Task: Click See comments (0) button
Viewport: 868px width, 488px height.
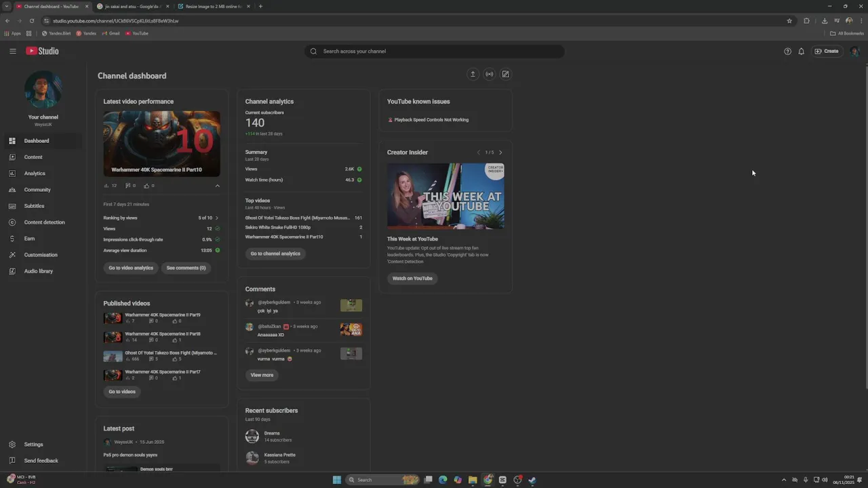Action: [x=186, y=268]
